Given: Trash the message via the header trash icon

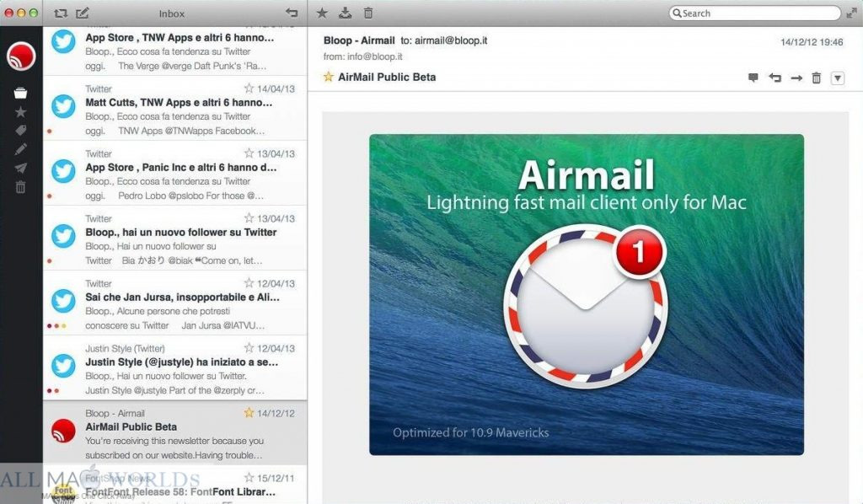Looking at the screenshot, I should pyautogui.click(x=816, y=78).
